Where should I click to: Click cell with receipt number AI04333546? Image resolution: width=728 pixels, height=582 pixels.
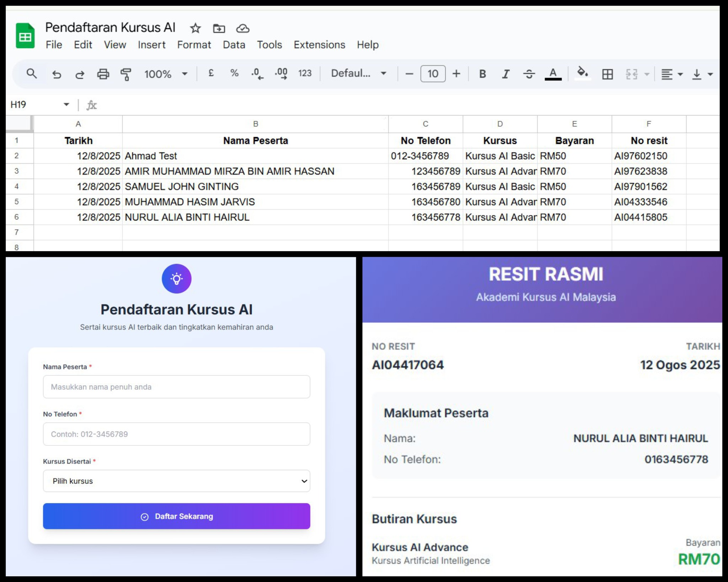[649, 202]
